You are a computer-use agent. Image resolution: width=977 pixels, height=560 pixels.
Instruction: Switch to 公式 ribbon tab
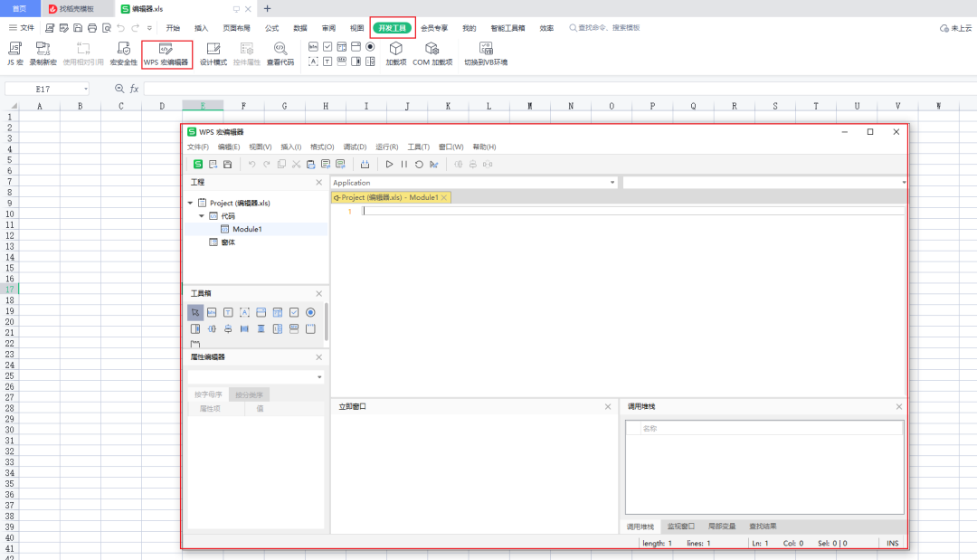click(x=271, y=28)
